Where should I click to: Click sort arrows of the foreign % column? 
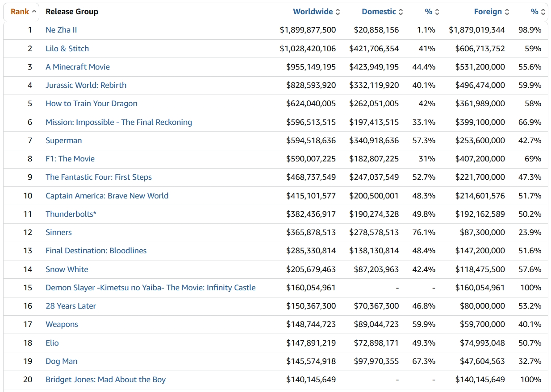543,12
